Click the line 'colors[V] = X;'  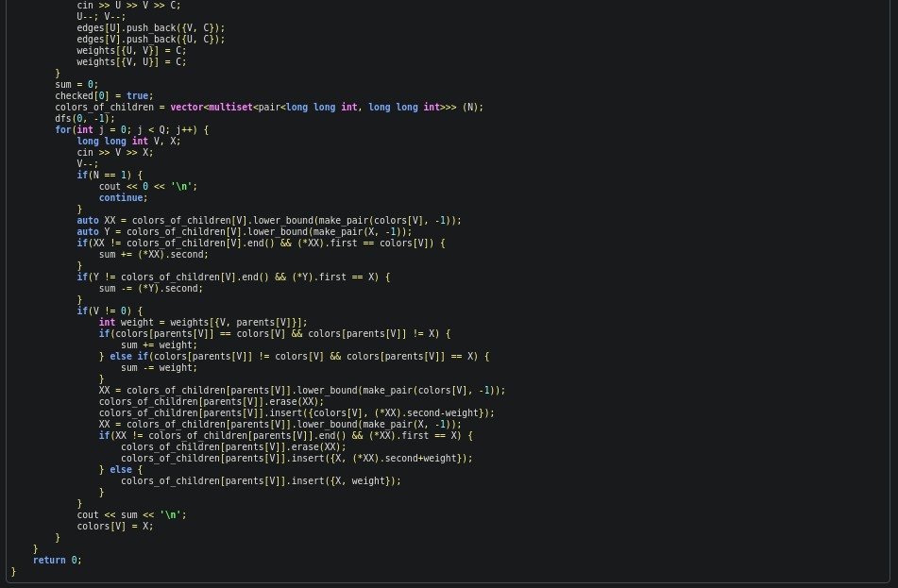pyautogui.click(x=115, y=527)
